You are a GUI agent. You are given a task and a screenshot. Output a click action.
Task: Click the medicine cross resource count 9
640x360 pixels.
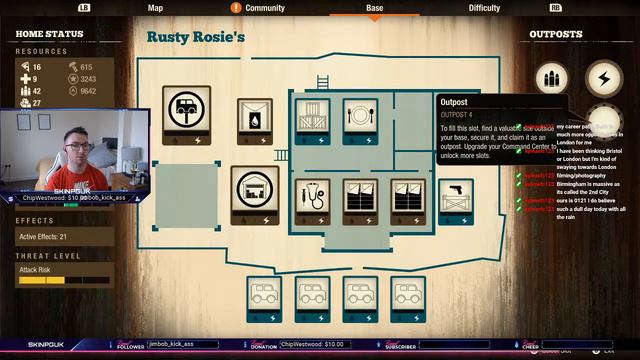(x=29, y=79)
